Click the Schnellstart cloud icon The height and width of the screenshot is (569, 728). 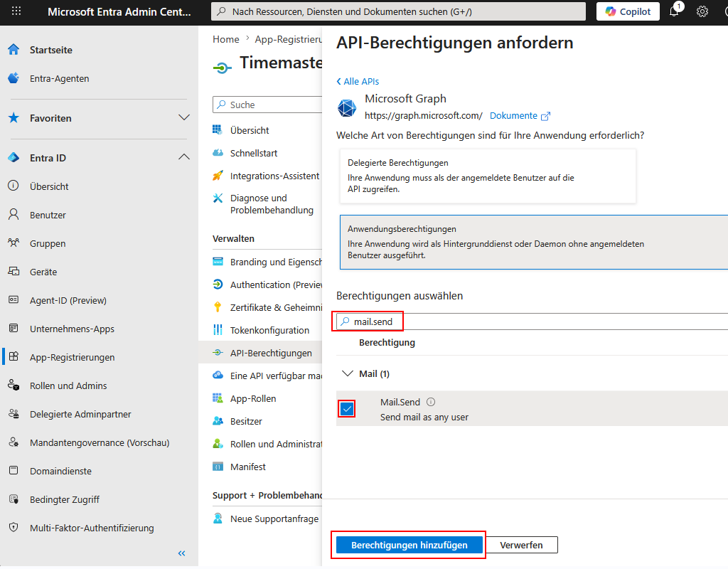[218, 153]
